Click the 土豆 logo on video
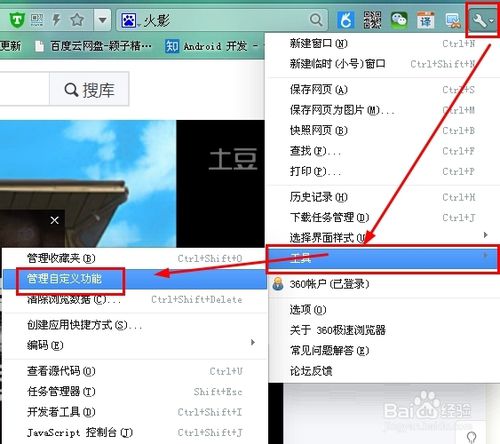Image resolution: width=500 pixels, height=444 pixels. 233,159
